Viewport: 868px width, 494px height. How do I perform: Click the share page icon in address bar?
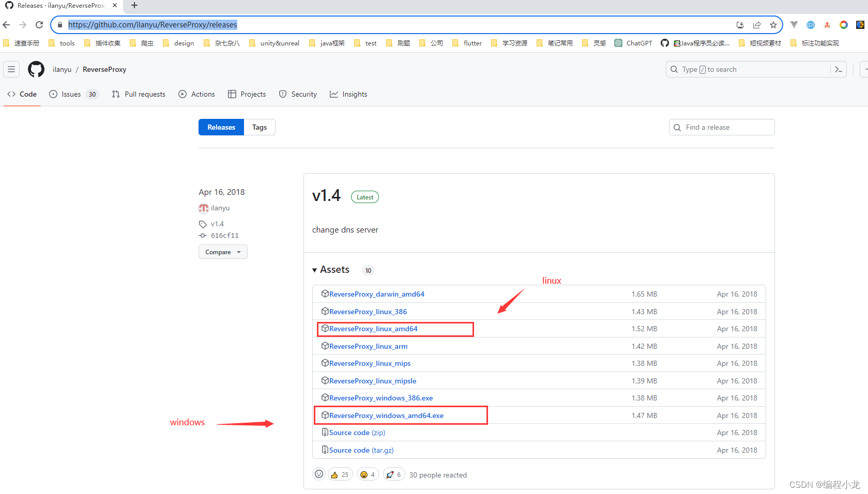pyautogui.click(x=757, y=25)
